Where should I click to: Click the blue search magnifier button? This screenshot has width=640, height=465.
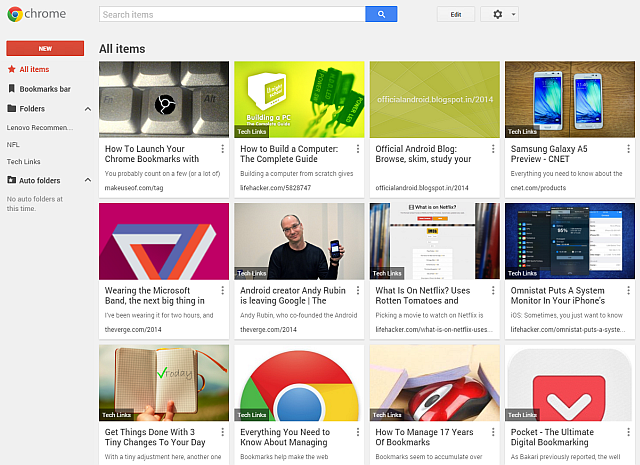(x=381, y=15)
